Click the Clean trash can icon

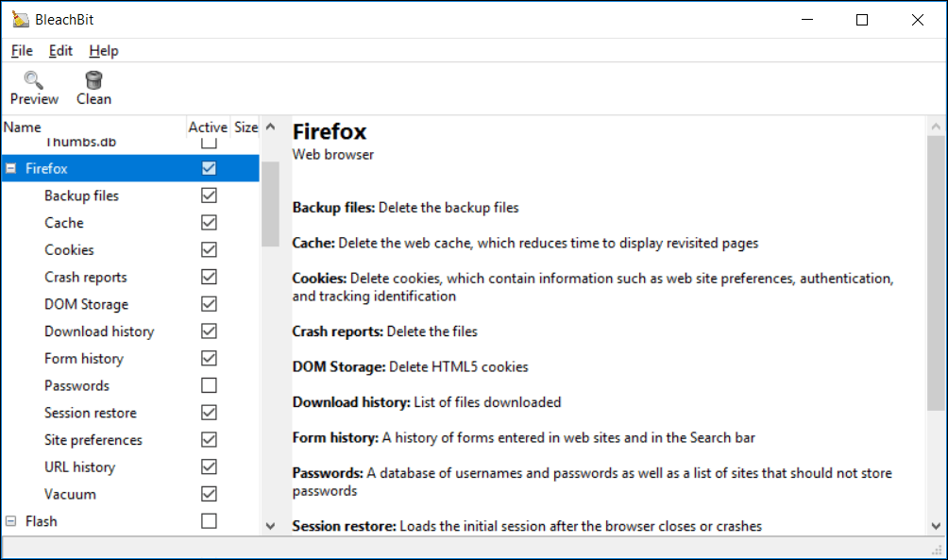click(x=93, y=79)
